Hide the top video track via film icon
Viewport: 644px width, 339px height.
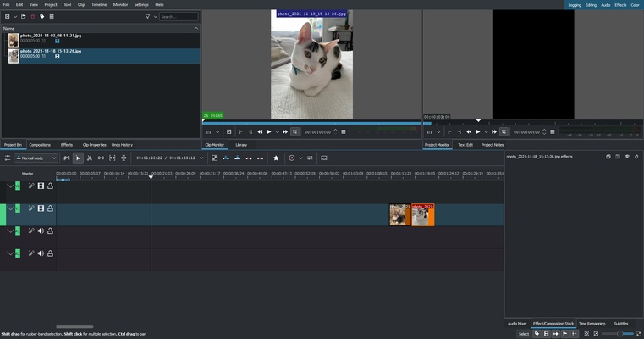pos(41,186)
